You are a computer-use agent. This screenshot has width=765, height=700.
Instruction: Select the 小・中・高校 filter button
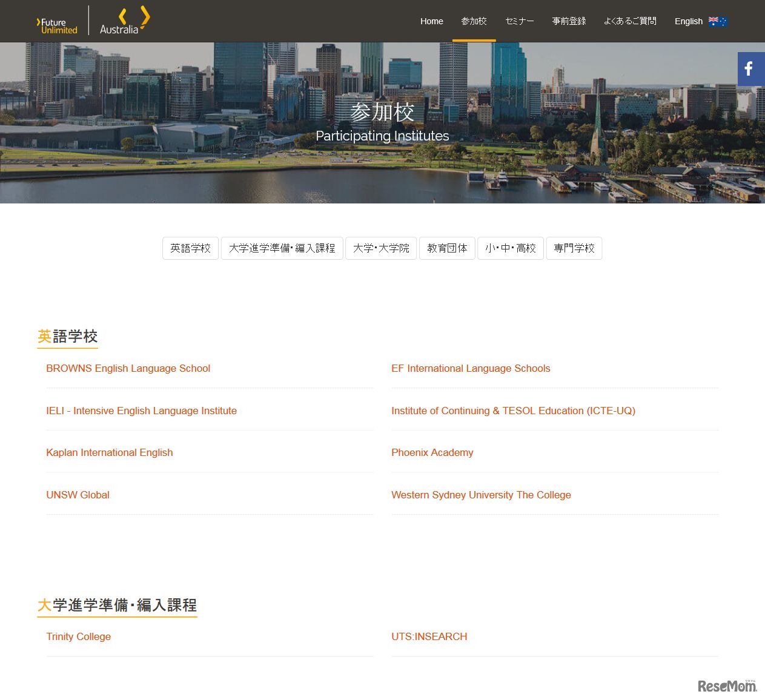[511, 248]
